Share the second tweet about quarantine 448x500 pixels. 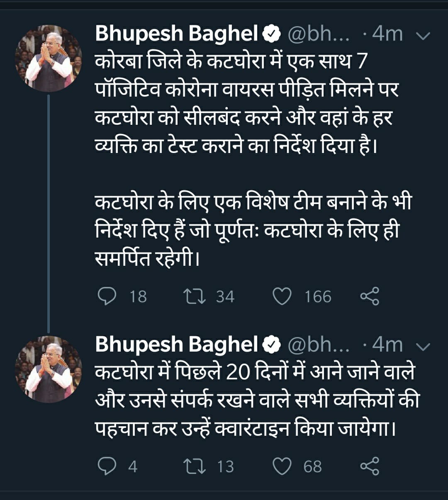(370, 466)
